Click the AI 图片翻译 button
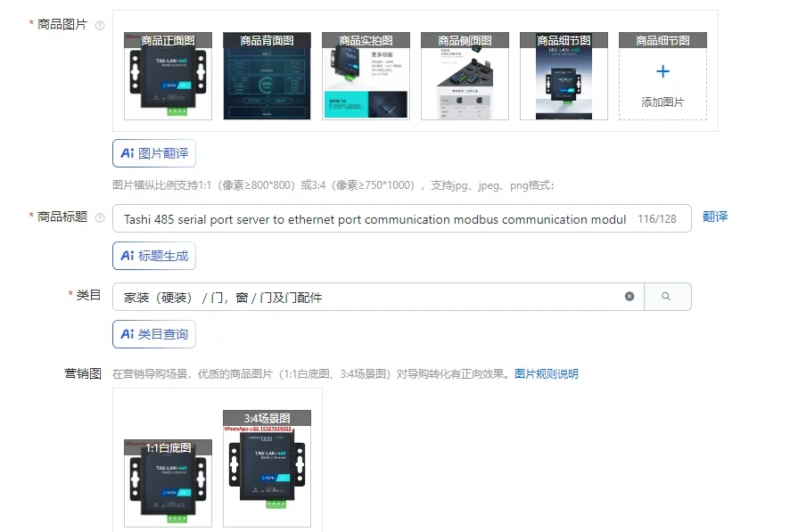This screenshot has width=790, height=532. point(154,153)
